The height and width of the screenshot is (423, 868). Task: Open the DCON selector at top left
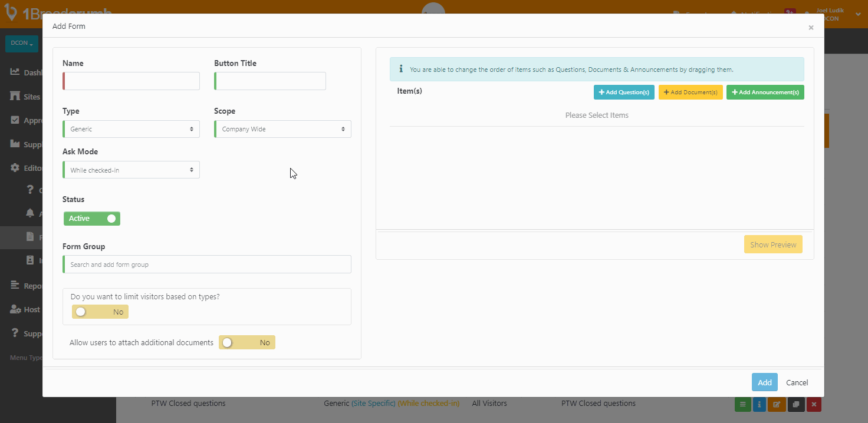click(x=21, y=43)
